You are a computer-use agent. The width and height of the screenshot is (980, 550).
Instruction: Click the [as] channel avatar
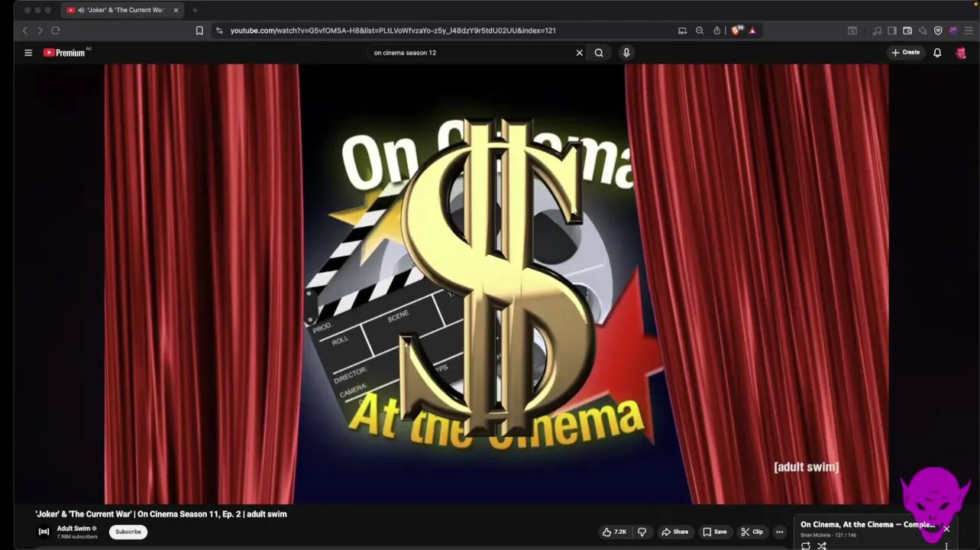[44, 532]
